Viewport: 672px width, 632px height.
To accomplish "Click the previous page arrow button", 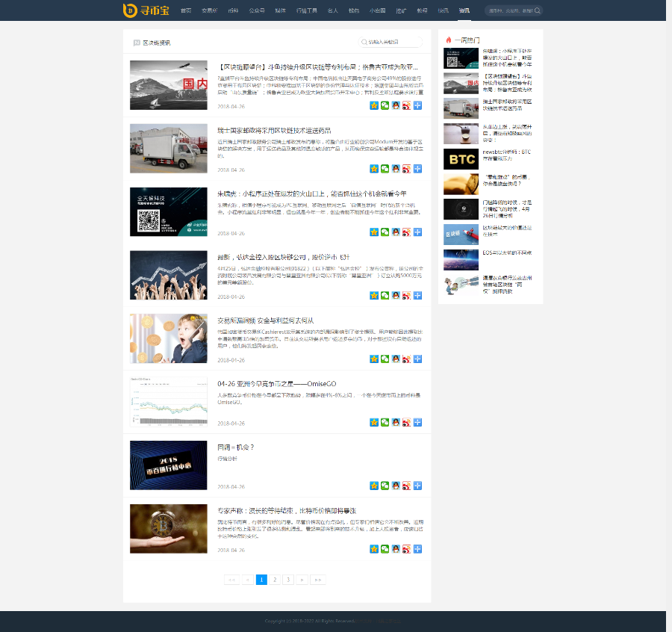I will (248, 580).
